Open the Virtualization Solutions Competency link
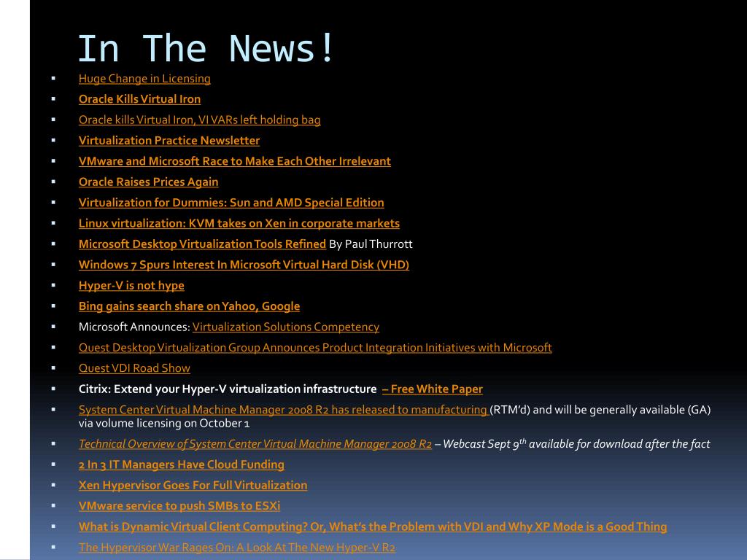The height and width of the screenshot is (560, 747). (x=286, y=327)
